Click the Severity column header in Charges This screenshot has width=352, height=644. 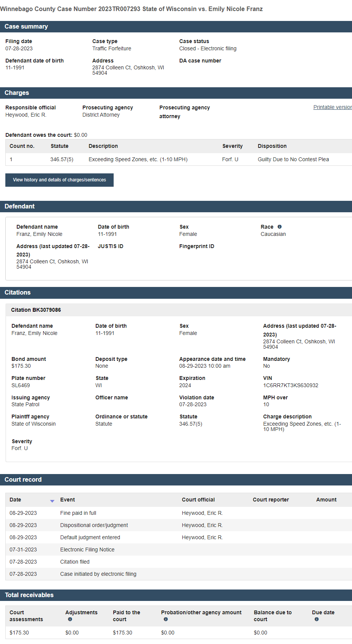coord(233,146)
